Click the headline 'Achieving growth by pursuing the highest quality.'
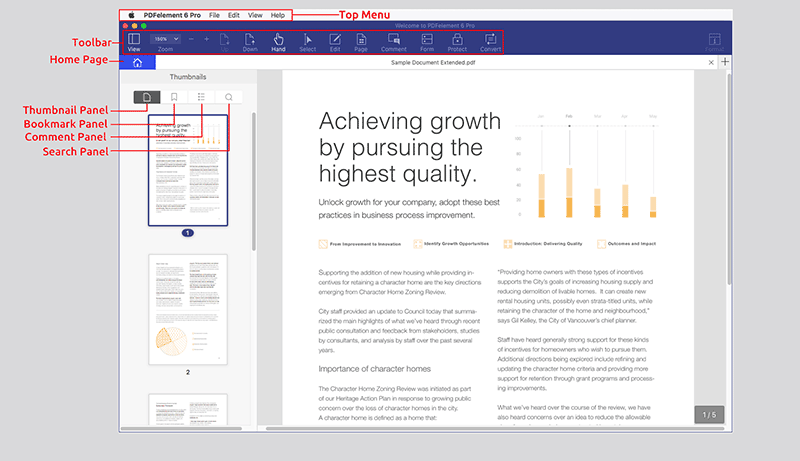The height and width of the screenshot is (461, 800). [x=410, y=147]
